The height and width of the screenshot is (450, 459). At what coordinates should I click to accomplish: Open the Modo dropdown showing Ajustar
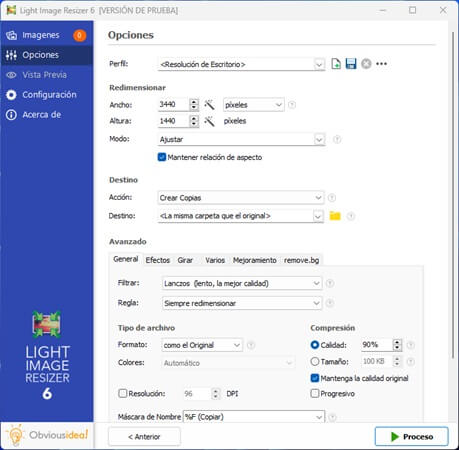[x=241, y=139]
